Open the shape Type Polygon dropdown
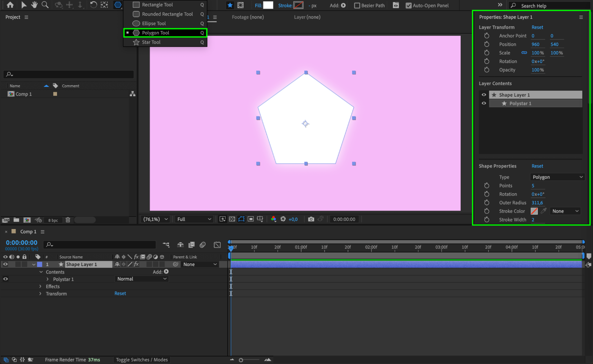The width and height of the screenshot is (593, 364). click(557, 177)
